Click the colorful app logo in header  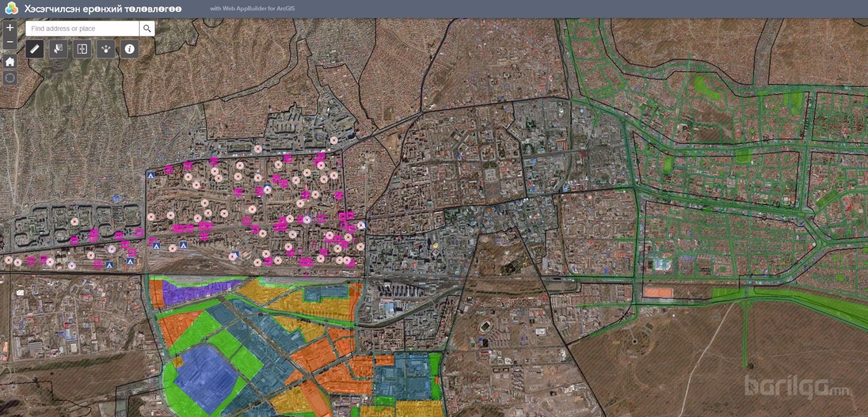pos(11,9)
